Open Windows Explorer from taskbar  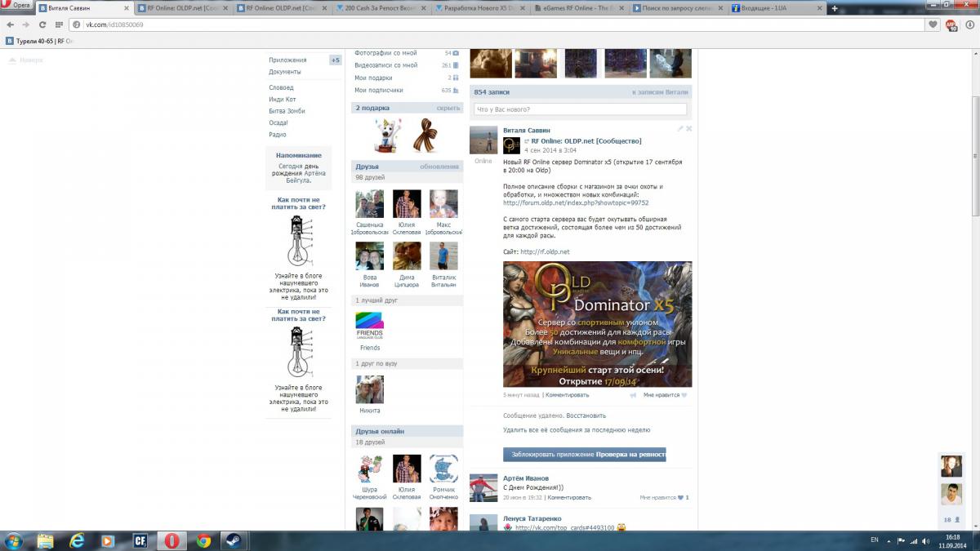tap(45, 540)
